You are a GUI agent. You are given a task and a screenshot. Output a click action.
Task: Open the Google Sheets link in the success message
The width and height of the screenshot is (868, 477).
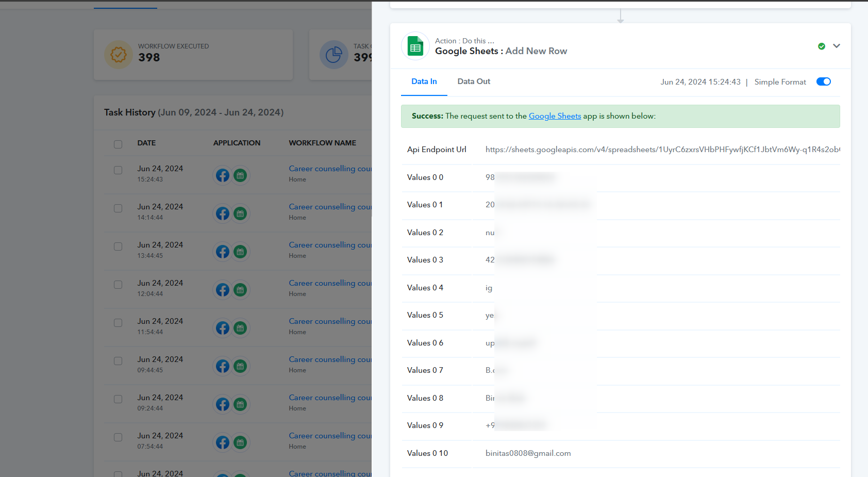[555, 116]
